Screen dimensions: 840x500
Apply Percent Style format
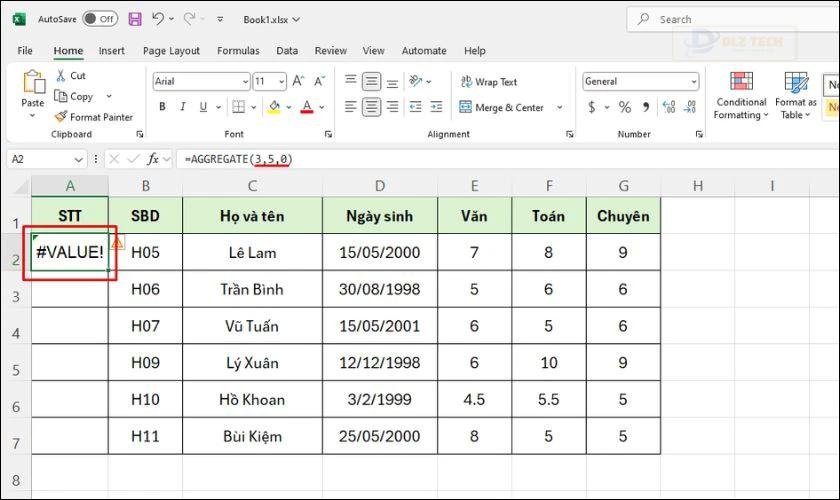(625, 107)
